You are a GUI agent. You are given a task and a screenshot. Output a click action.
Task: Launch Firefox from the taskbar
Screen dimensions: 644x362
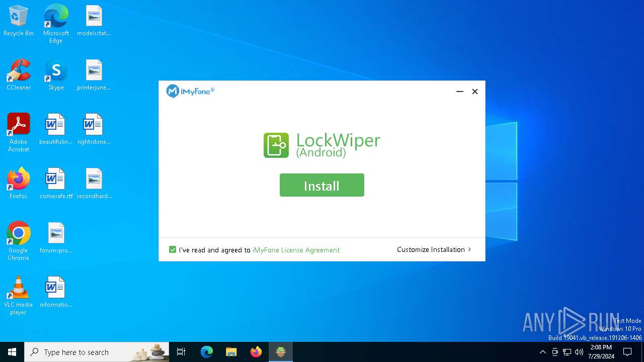[256, 352]
